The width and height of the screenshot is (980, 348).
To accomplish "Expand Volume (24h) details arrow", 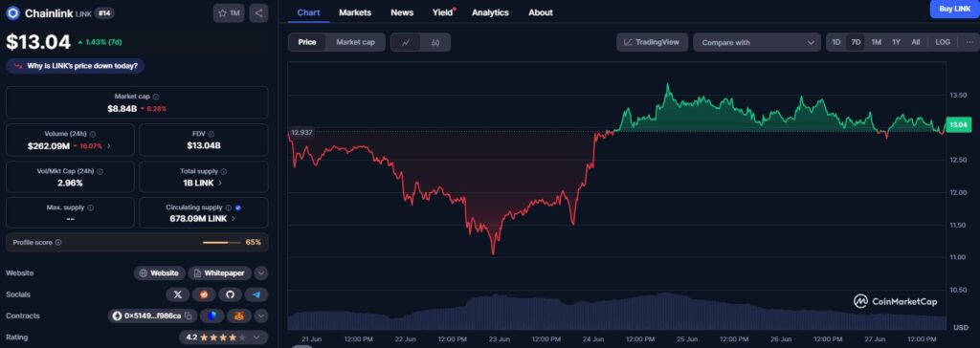I will [x=109, y=146].
